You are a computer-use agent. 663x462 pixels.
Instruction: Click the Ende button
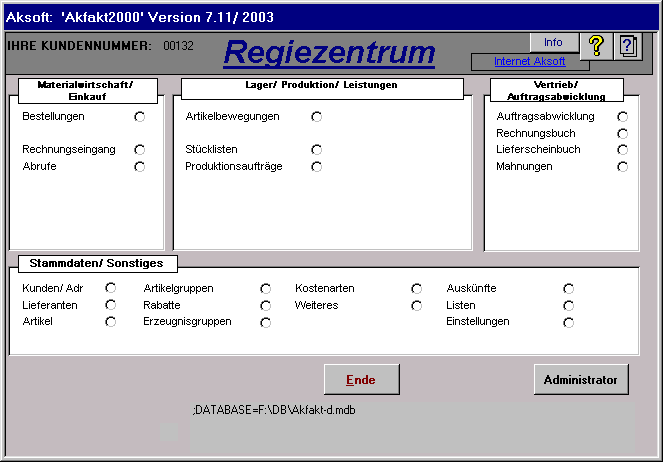pyautogui.click(x=361, y=380)
